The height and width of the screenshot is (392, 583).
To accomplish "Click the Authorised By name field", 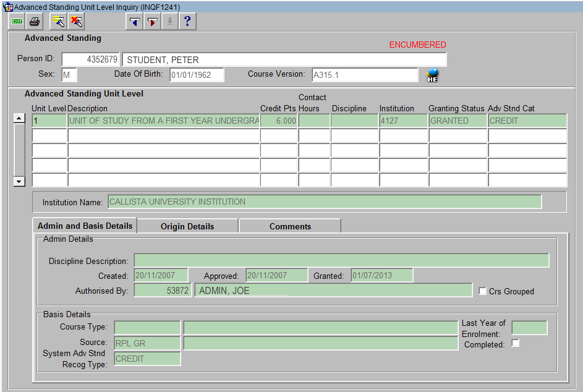I will (333, 291).
